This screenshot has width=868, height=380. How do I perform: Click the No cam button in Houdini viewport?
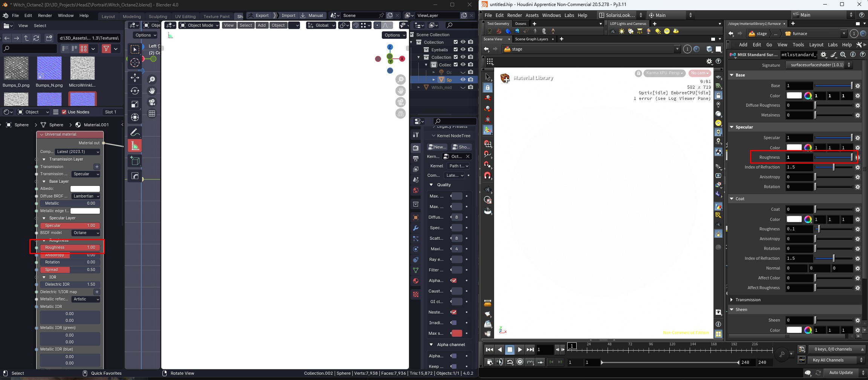(x=700, y=73)
